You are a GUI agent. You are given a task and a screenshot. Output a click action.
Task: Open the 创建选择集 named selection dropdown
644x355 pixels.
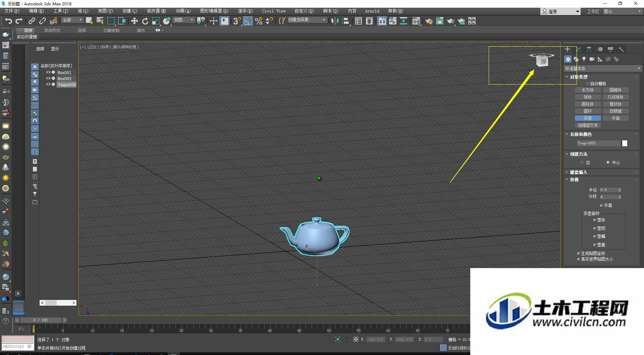307,20
